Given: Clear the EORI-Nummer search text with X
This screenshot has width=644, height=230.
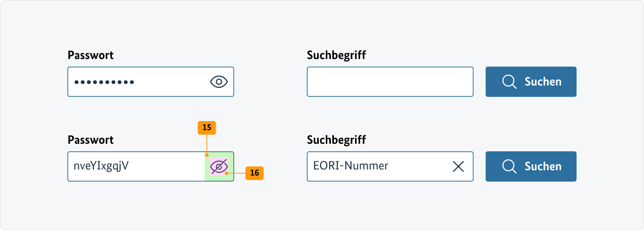Looking at the screenshot, I should [x=458, y=166].
